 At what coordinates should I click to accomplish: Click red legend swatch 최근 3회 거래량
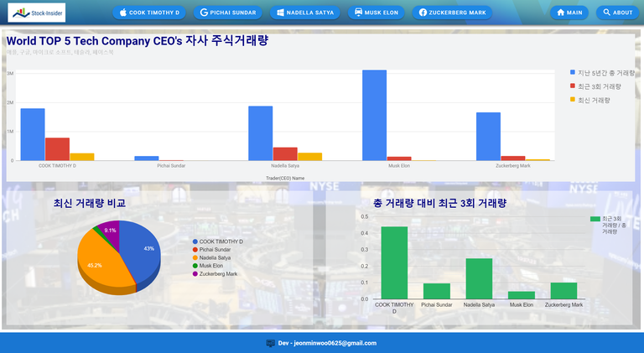click(x=573, y=86)
